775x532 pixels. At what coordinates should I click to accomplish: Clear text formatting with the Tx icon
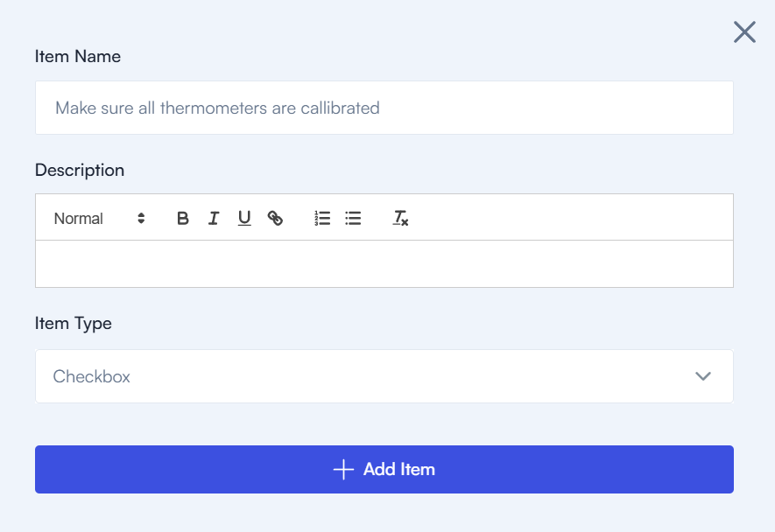[400, 219]
